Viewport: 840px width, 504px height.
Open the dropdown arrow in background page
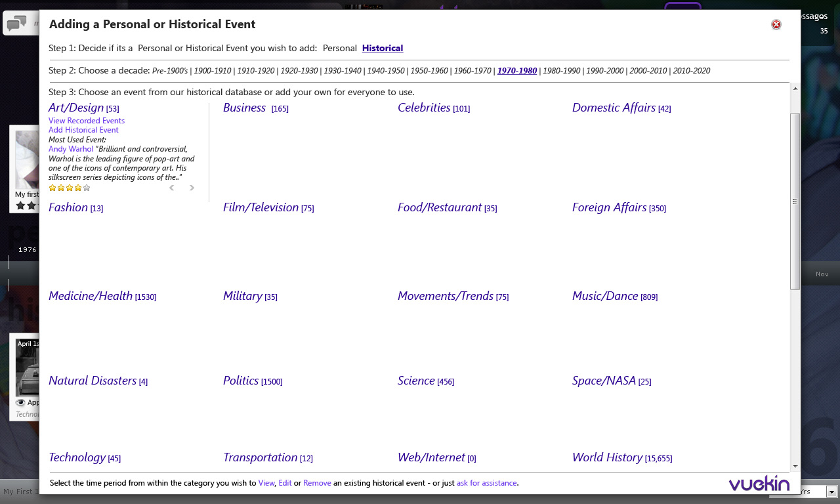832,492
